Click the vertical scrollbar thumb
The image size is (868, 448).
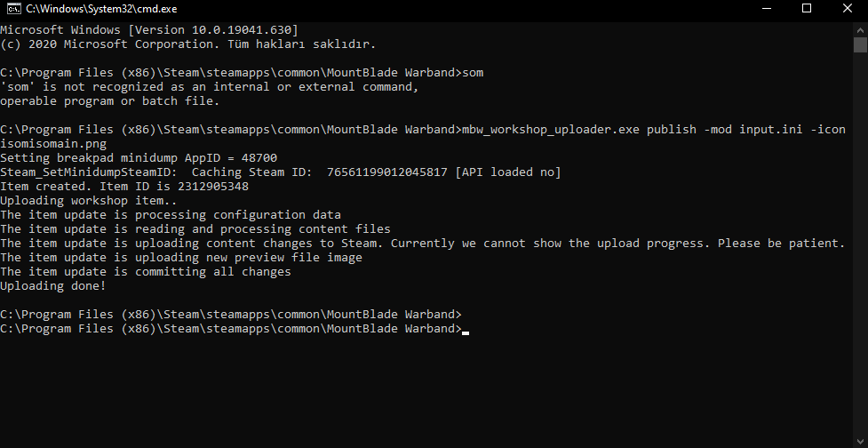point(860,45)
